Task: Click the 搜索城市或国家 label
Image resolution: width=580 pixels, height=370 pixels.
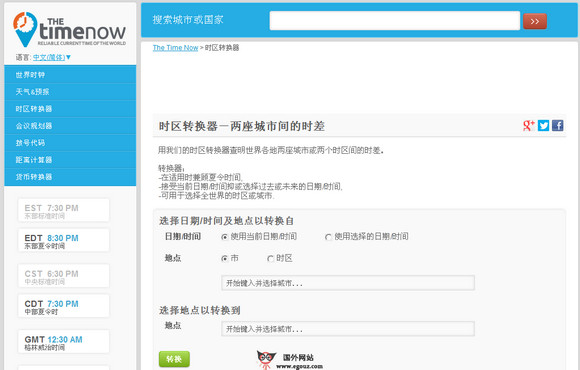Action: click(x=188, y=20)
